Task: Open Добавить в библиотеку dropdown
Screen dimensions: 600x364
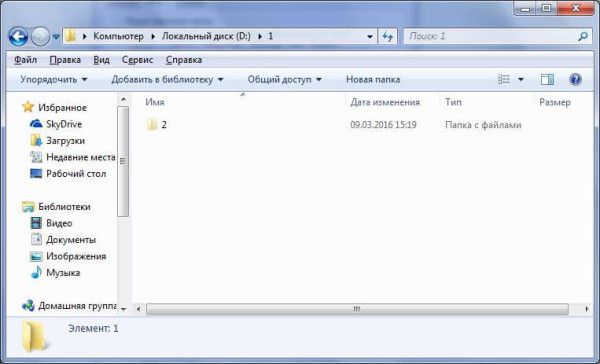Action: [167, 80]
